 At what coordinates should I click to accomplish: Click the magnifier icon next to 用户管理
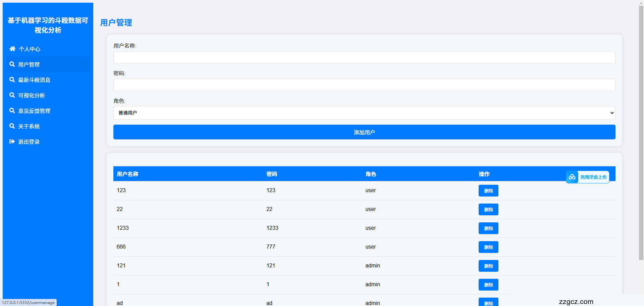point(12,64)
